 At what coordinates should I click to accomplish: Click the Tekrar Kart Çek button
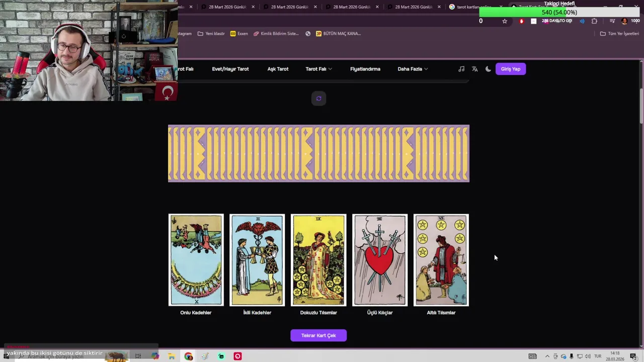tap(318, 335)
